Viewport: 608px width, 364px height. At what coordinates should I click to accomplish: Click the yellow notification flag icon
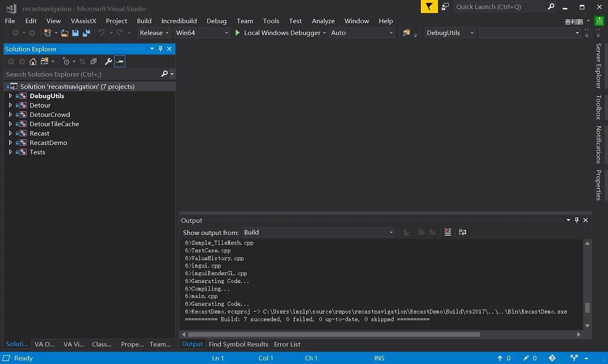coord(429,7)
